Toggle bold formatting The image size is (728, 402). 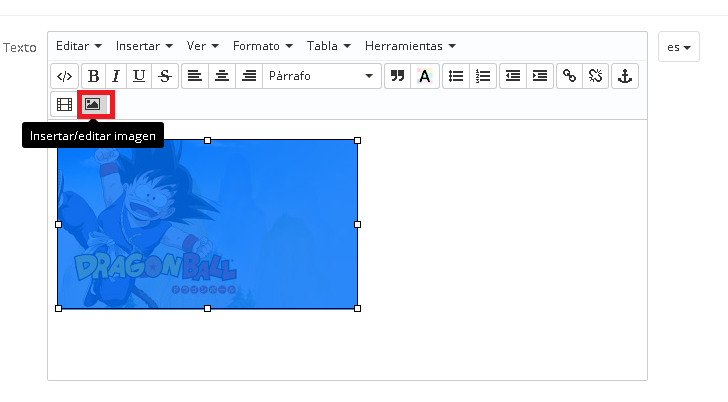pos(93,76)
